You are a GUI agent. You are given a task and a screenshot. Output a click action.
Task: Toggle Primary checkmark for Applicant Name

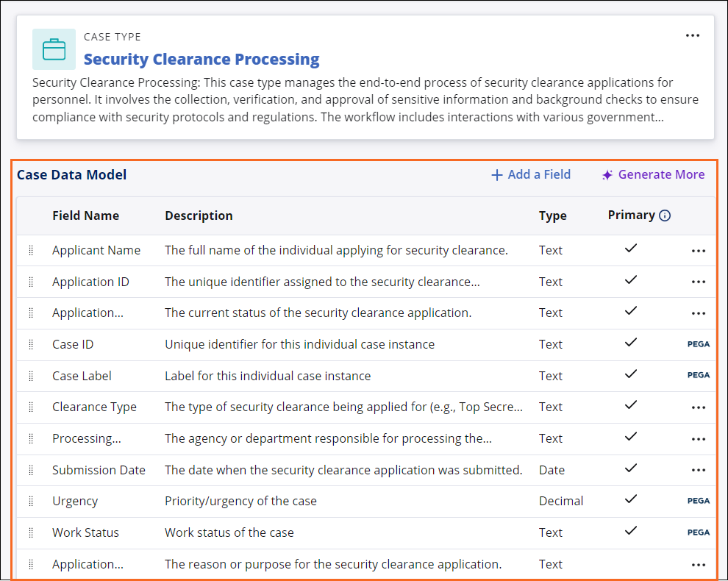pos(630,249)
